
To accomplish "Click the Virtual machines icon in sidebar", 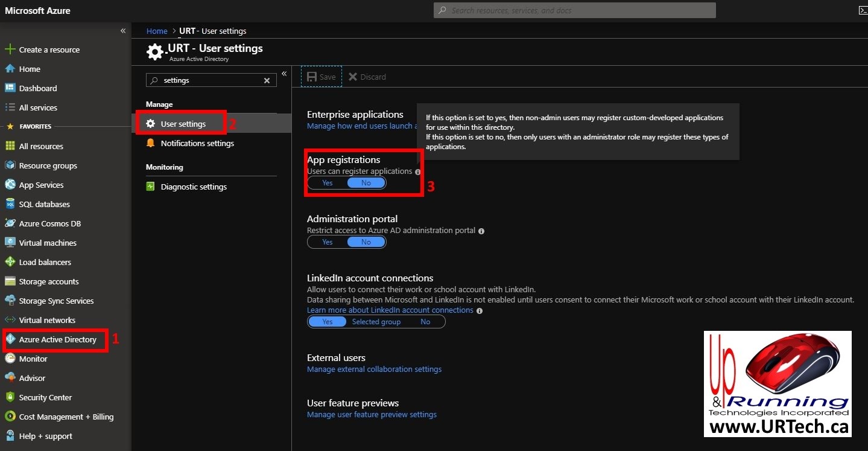I will (10, 243).
